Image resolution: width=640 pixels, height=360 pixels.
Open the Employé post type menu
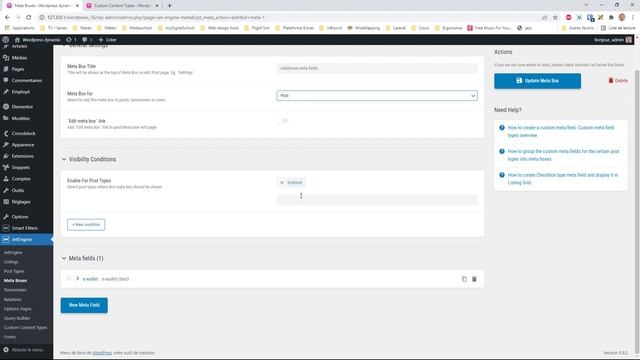(x=20, y=92)
